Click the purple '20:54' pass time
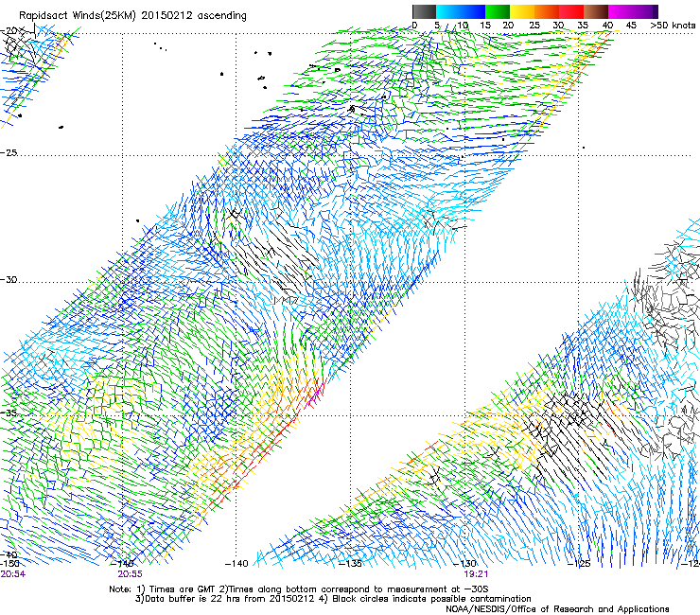The image size is (700, 615). point(13,574)
